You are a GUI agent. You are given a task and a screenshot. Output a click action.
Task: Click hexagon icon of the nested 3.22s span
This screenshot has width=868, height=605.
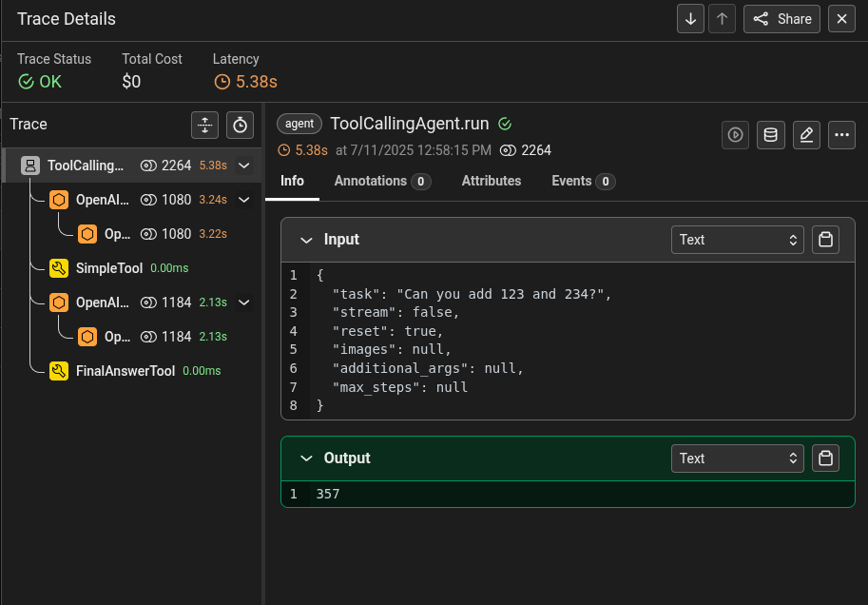click(x=87, y=234)
